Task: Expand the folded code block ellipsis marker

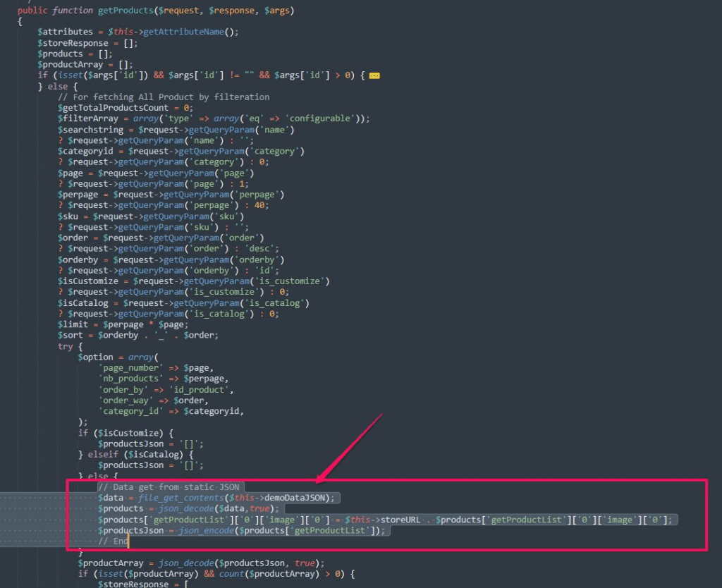Action: point(374,75)
